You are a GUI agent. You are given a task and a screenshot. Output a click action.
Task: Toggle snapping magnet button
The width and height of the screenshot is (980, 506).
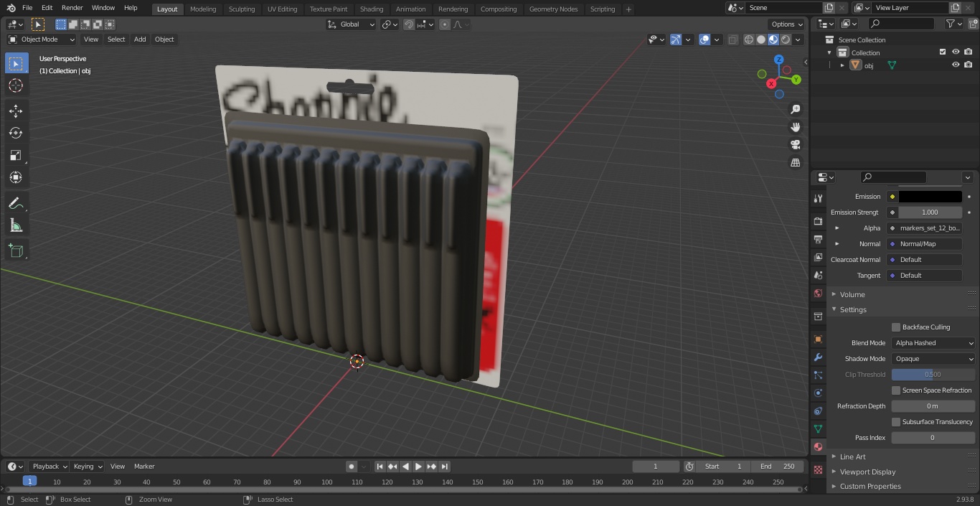(x=409, y=24)
